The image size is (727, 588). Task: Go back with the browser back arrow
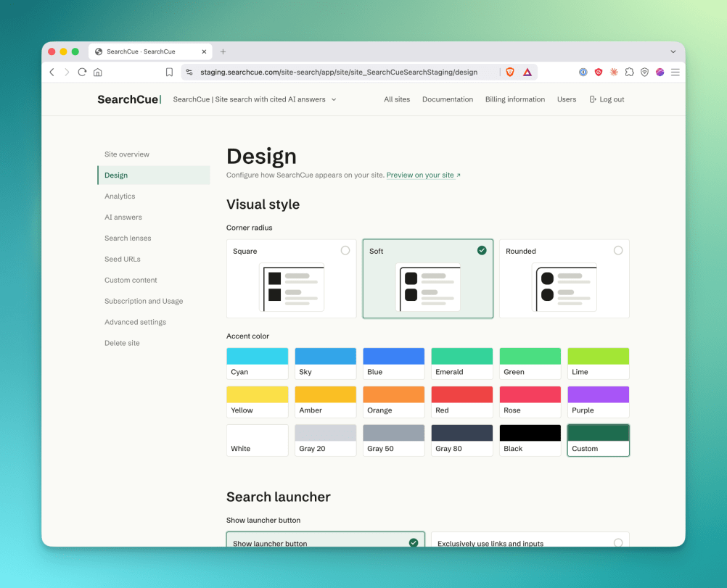(x=52, y=73)
